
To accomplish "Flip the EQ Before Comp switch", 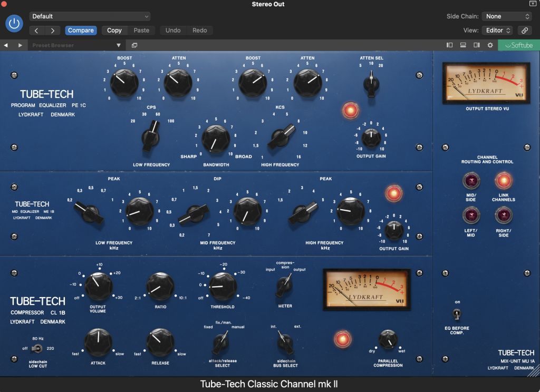I will [457, 315].
